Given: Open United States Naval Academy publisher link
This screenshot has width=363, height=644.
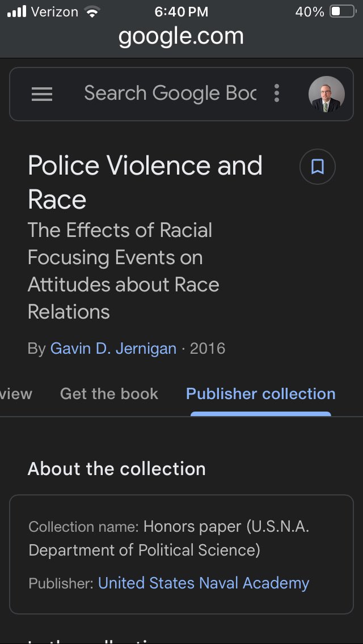Looking at the screenshot, I should 204,583.
